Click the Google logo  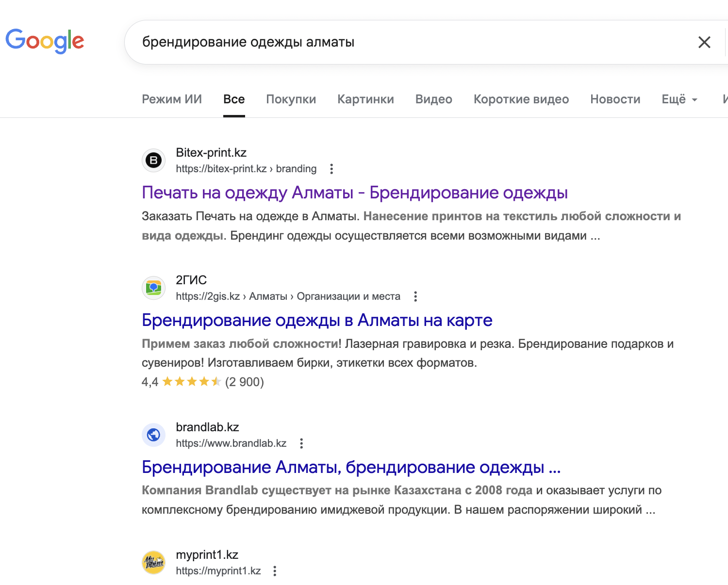pos(45,41)
